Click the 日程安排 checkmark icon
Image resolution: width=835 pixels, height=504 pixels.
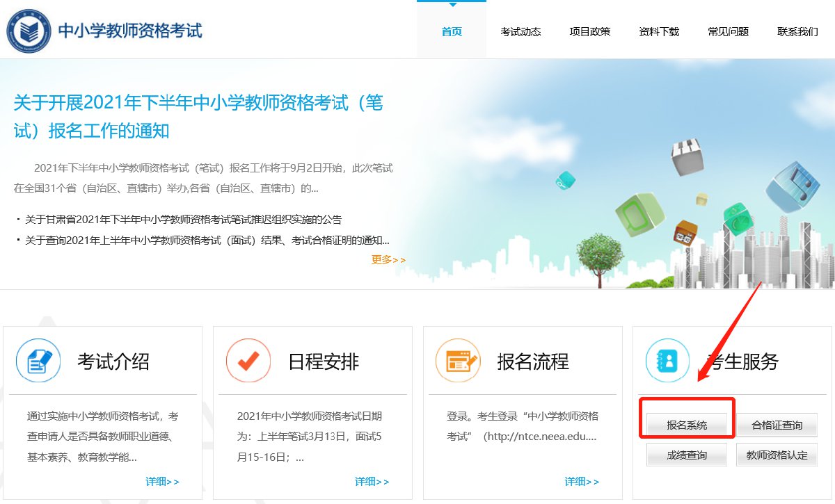click(248, 360)
